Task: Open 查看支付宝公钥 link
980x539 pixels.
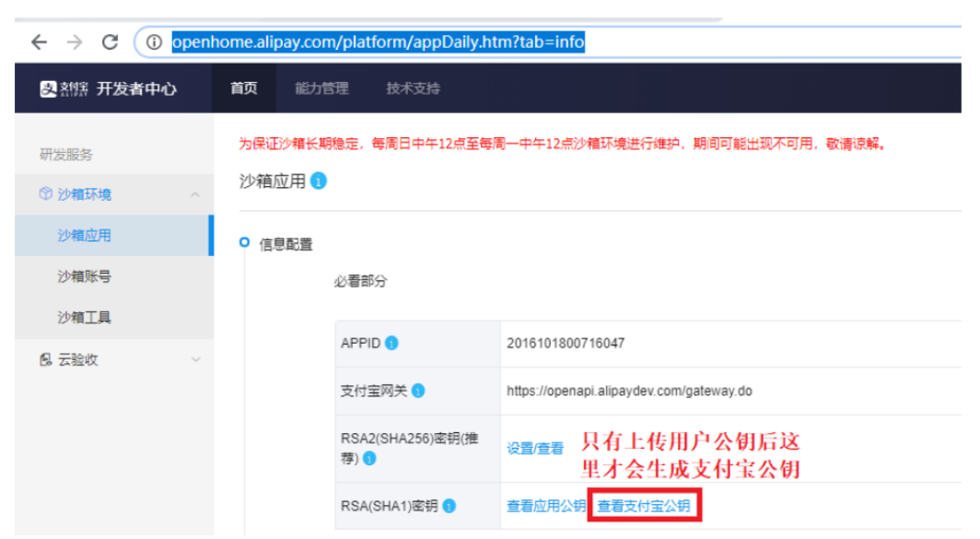Action: pyautogui.click(x=644, y=506)
